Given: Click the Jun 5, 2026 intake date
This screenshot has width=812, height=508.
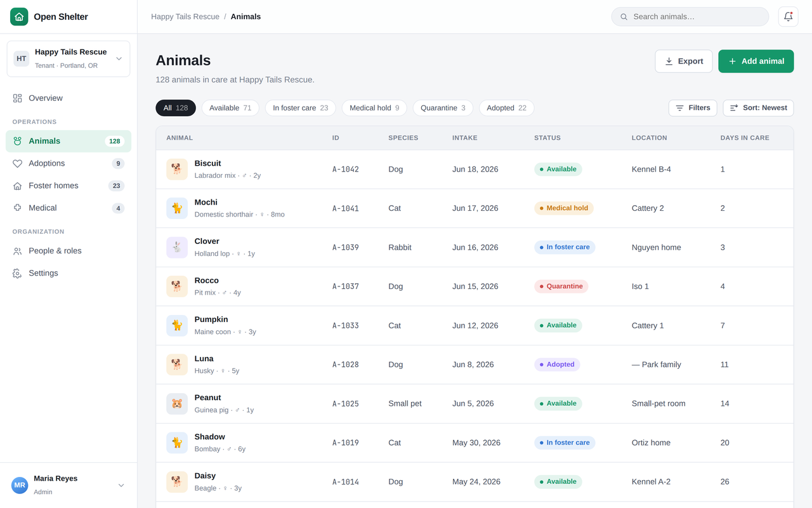Looking at the screenshot, I should [x=473, y=404].
